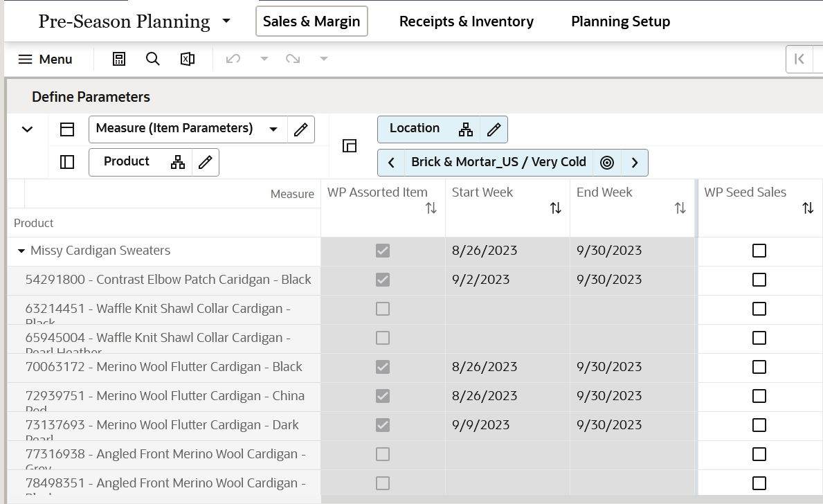Sort the End Week column
Image resolution: width=823 pixels, height=504 pixels.
point(680,208)
